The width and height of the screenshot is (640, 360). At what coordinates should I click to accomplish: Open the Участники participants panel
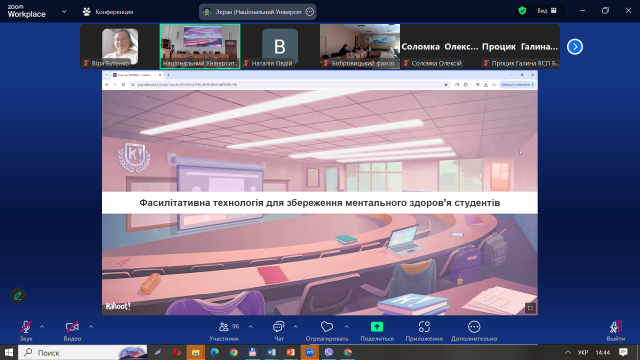(224, 331)
